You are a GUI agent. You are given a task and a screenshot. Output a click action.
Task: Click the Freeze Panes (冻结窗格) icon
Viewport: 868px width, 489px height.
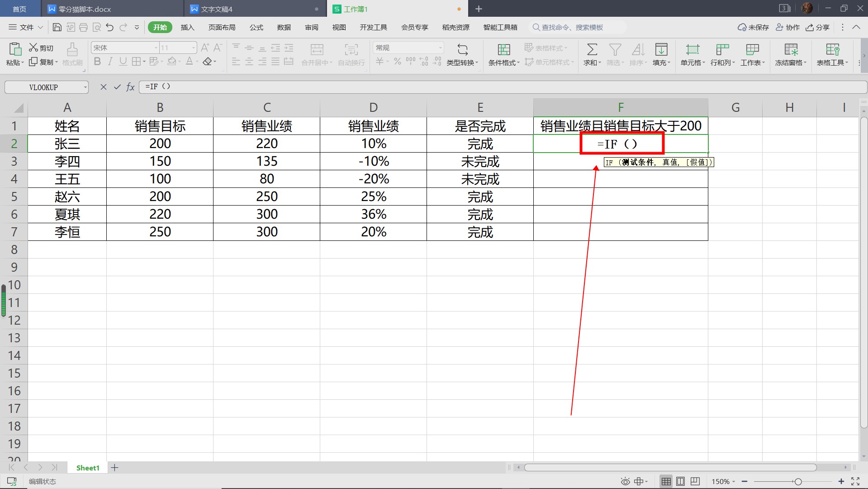click(x=791, y=49)
